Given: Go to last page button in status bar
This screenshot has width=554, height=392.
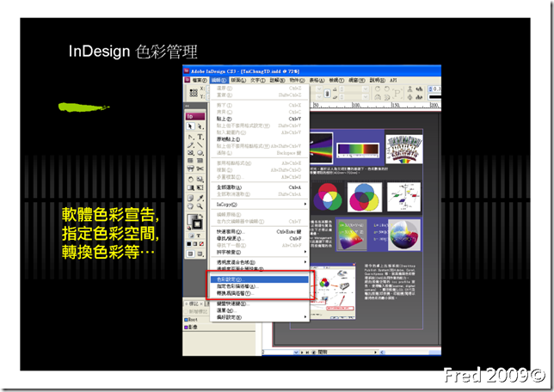Looking at the screenshot, I should 307,352.
